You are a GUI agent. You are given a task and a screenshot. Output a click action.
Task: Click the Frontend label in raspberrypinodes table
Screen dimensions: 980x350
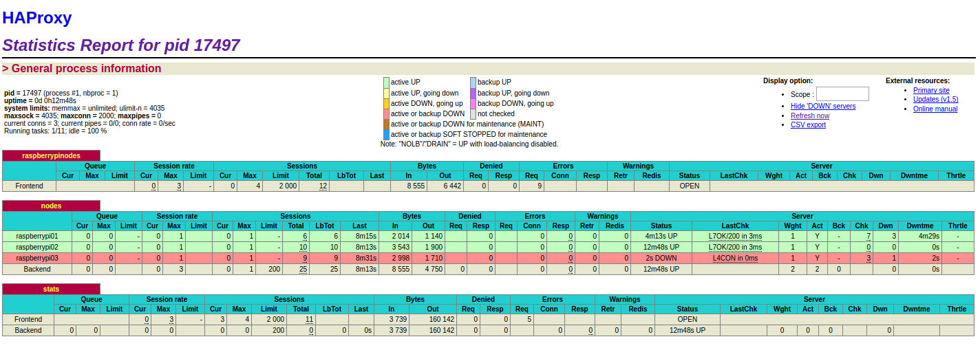(x=29, y=186)
